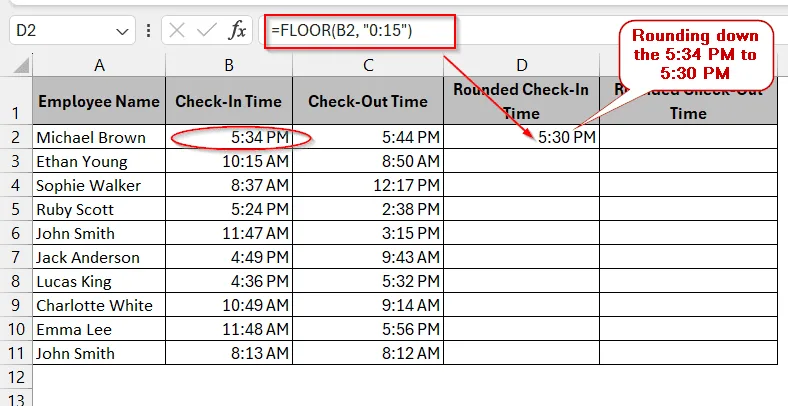This screenshot has height=406, width=788.
Task: Click the Employee Name header cell
Action: [x=99, y=100]
